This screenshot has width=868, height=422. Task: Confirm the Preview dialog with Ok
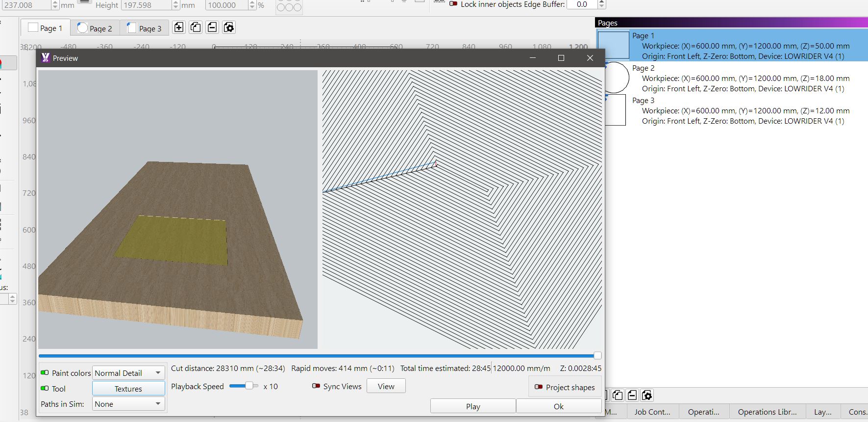[559, 406]
